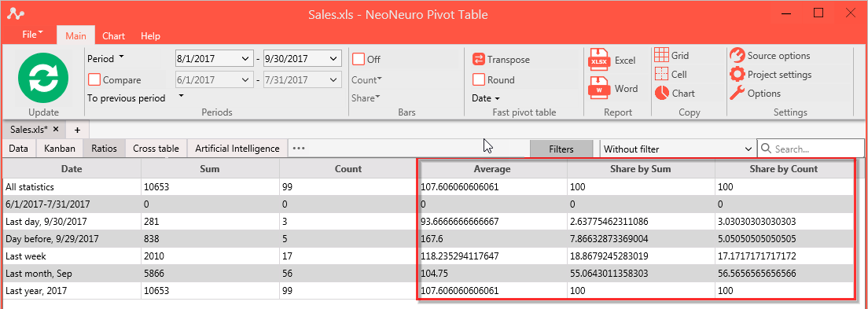This screenshot has width=868, height=309.
Task: Switch to the Data tab
Action: pyautogui.click(x=18, y=149)
